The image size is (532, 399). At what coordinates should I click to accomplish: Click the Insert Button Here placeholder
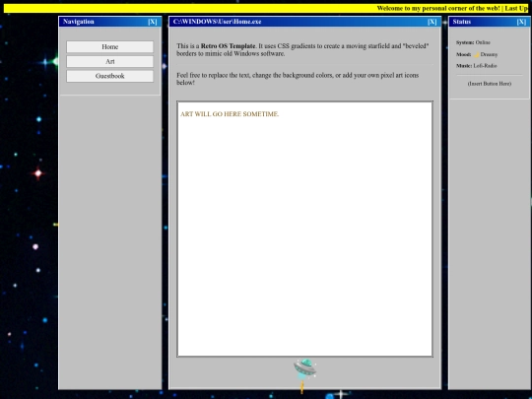click(x=490, y=84)
